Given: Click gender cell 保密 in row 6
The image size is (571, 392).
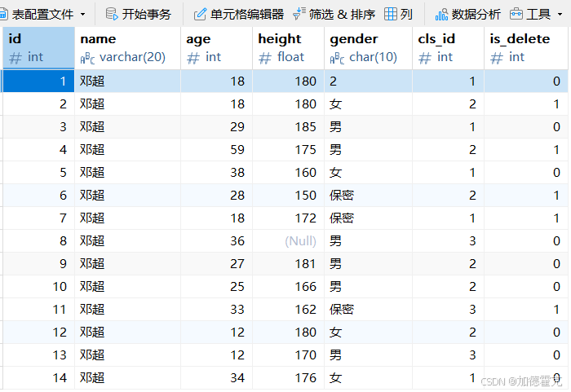Looking at the screenshot, I should pos(368,195).
